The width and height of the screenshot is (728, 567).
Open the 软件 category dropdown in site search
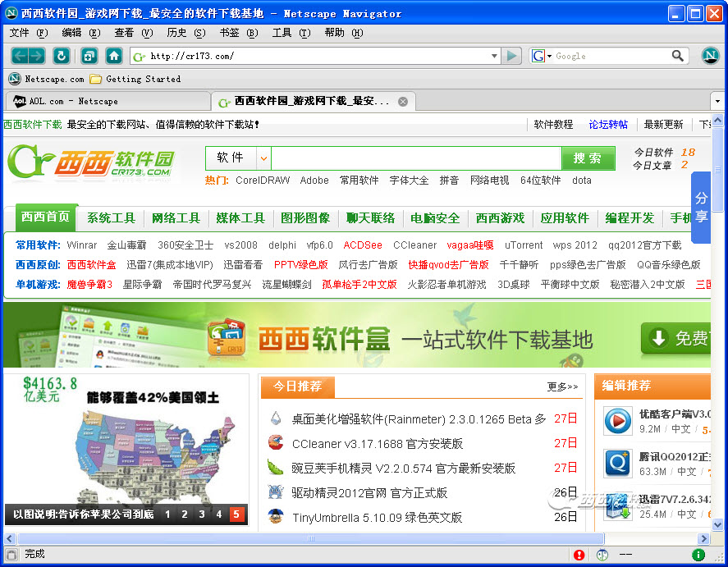263,158
